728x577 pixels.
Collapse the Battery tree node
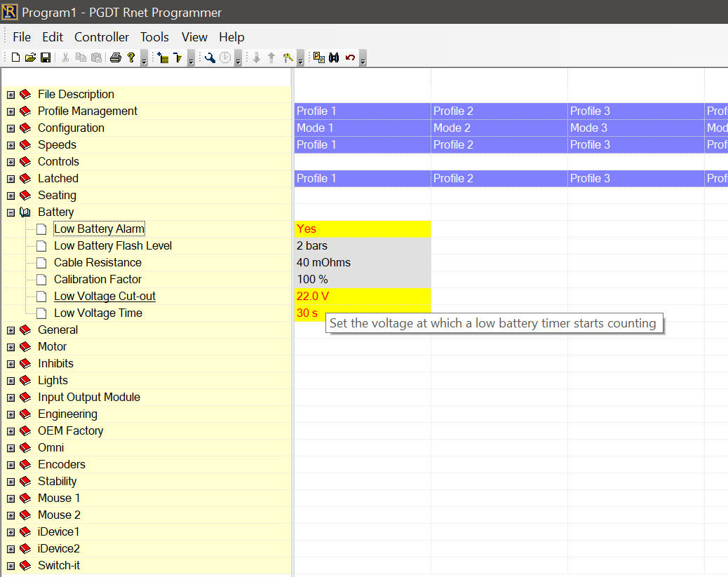coord(11,212)
